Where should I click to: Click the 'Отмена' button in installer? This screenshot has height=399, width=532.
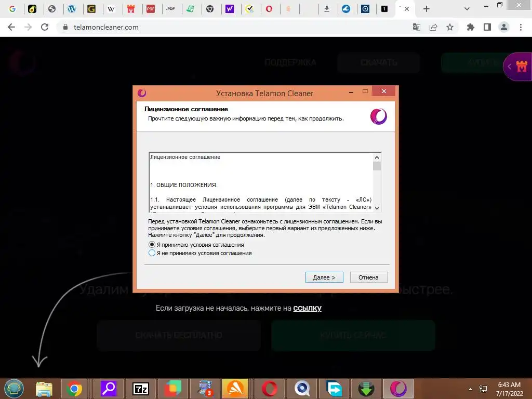[369, 277]
